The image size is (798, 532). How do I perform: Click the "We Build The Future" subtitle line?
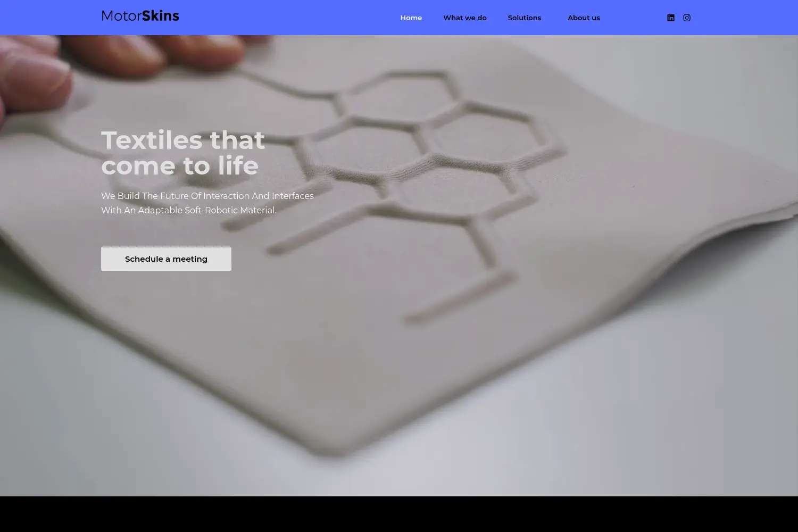pyautogui.click(x=207, y=196)
